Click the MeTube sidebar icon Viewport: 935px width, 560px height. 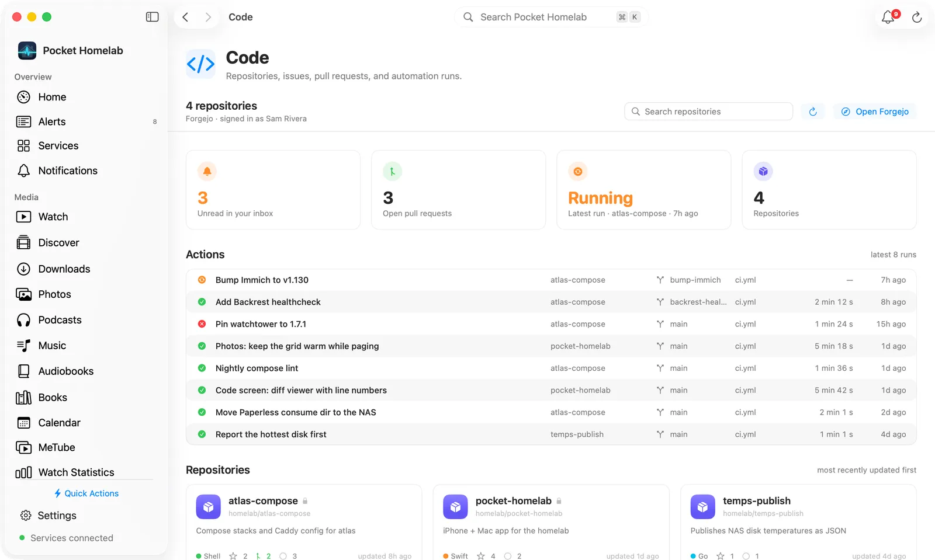coord(23,447)
